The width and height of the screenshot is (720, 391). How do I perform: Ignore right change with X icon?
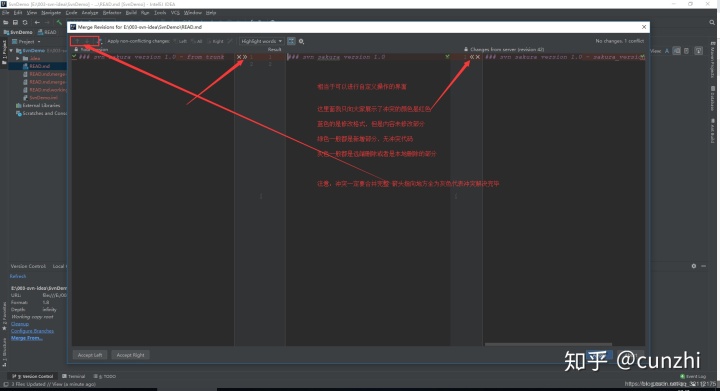478,57
